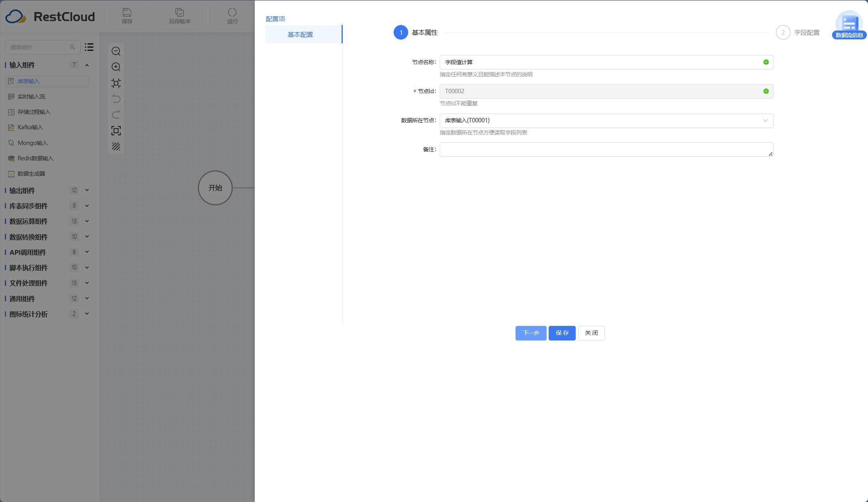Screen dimensions: 868x502
Task: Select the Mongo输入 component
Action: 47,143
